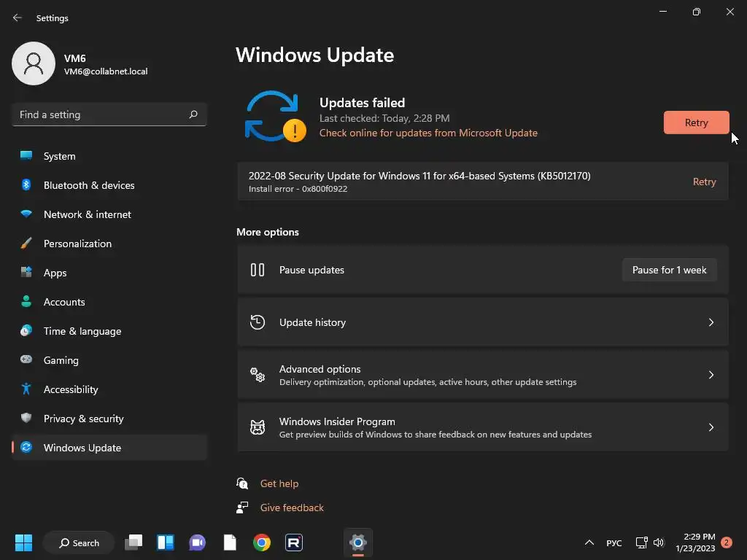Expand Update history chevron
This screenshot has height=560, width=747.
click(x=711, y=322)
